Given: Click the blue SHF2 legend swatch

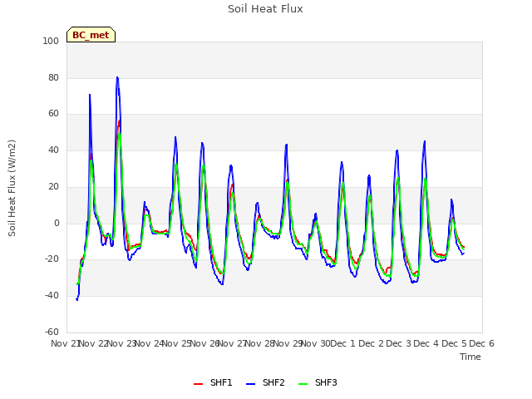Looking at the screenshot, I should coord(250,384).
